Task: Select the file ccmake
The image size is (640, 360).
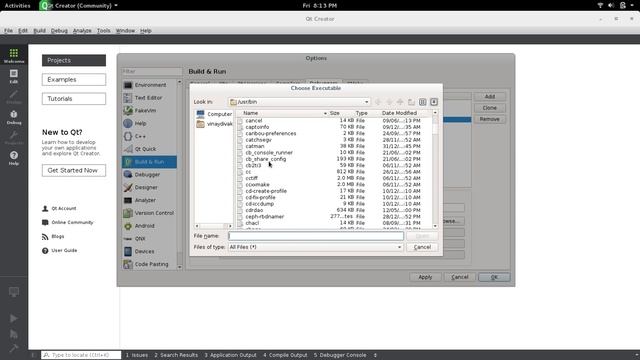Action: pos(258,184)
